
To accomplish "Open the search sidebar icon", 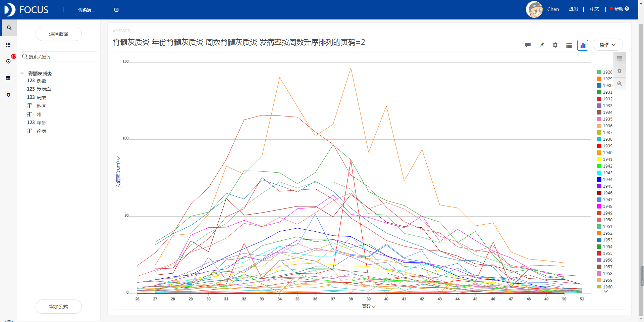I will [x=9, y=28].
